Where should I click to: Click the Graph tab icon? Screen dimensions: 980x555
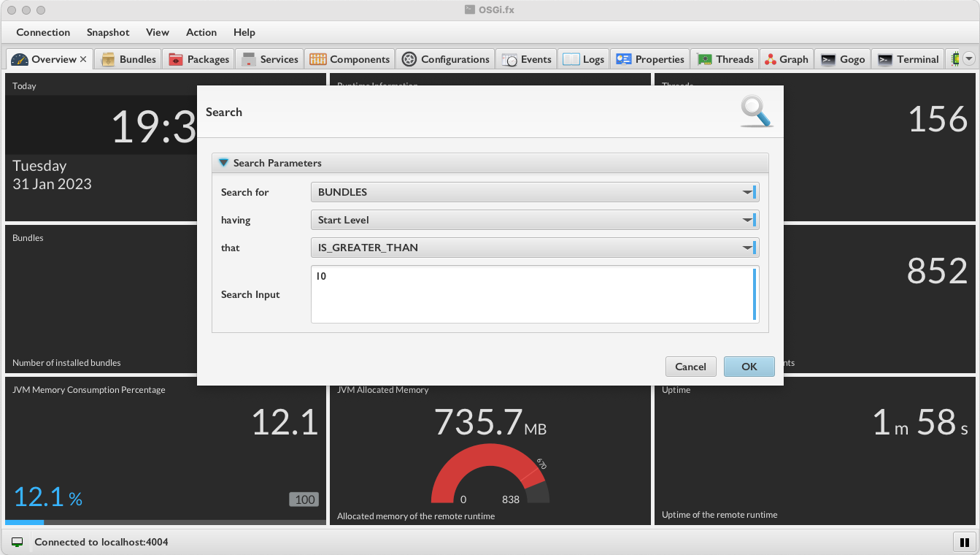tap(770, 59)
